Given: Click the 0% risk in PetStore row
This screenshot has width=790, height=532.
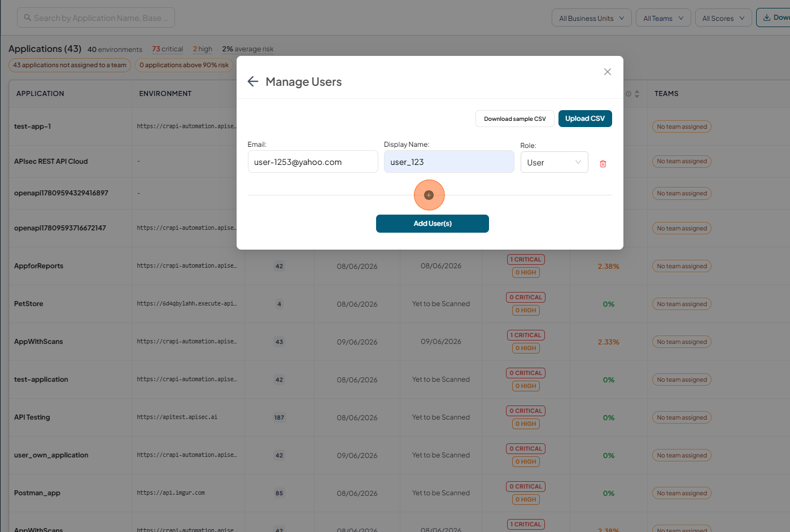Looking at the screenshot, I should [609, 304].
